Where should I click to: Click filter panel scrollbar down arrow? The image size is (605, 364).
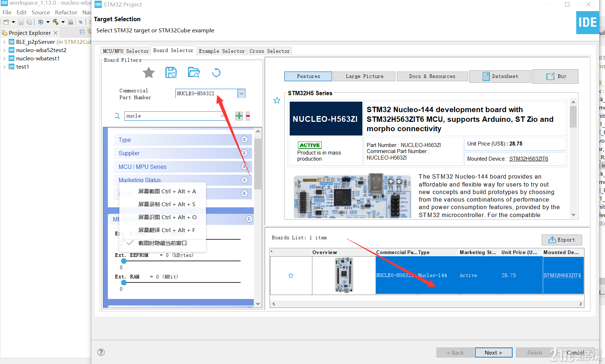tap(258, 304)
